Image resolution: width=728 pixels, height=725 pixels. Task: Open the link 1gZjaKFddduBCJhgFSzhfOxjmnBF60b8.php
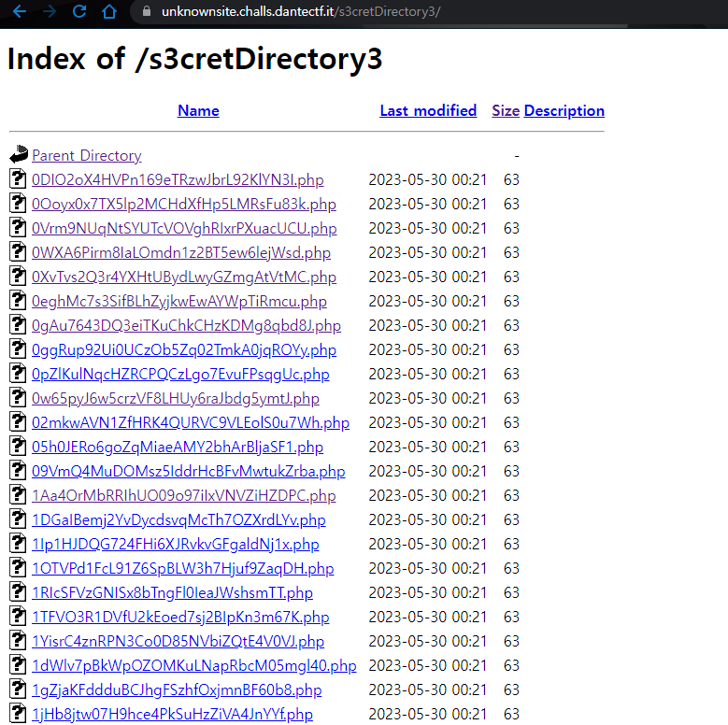[x=177, y=689]
